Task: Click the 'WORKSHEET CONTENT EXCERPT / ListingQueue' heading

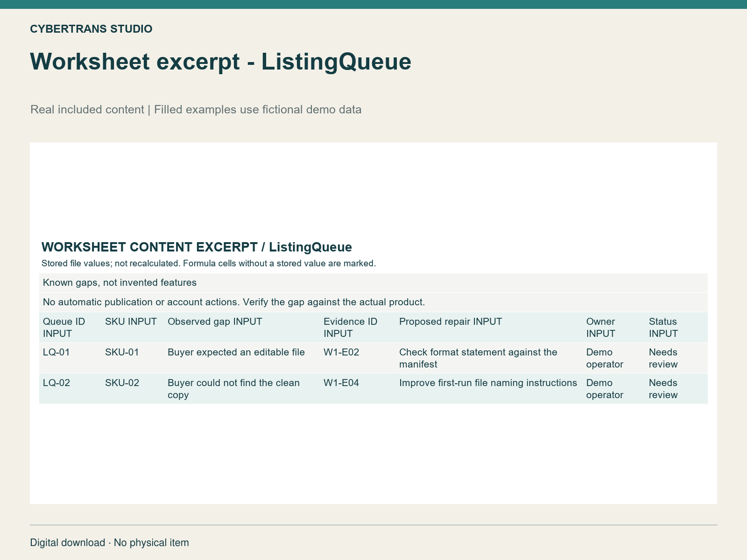Action: pos(197,247)
